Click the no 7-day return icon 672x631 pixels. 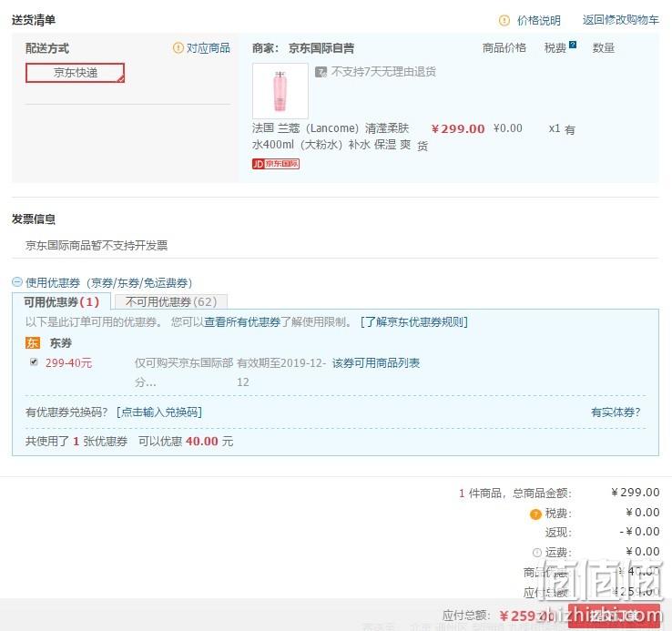tap(321, 72)
